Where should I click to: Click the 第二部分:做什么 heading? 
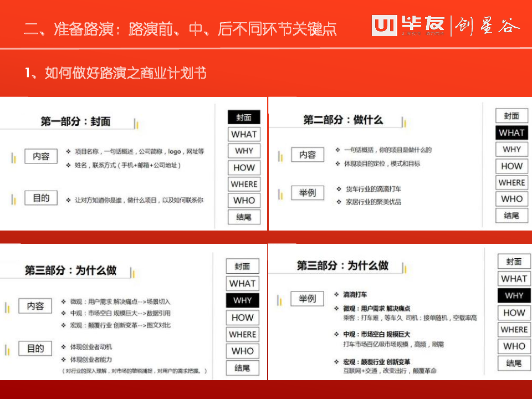343,120
